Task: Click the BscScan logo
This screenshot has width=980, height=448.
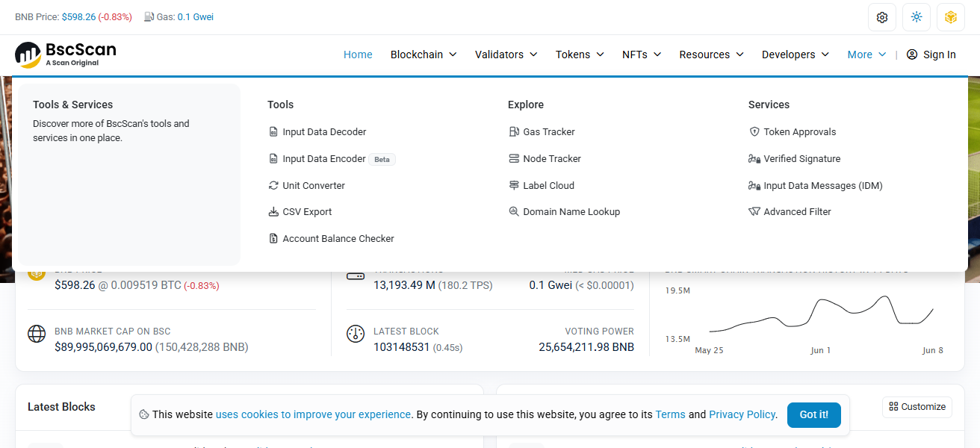Action: click(66, 55)
